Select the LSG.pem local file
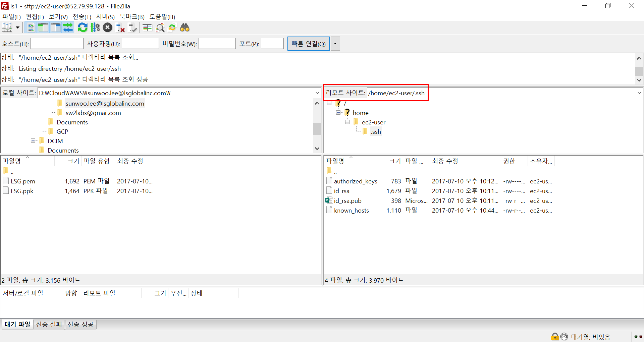The height and width of the screenshot is (342, 644). 23,181
